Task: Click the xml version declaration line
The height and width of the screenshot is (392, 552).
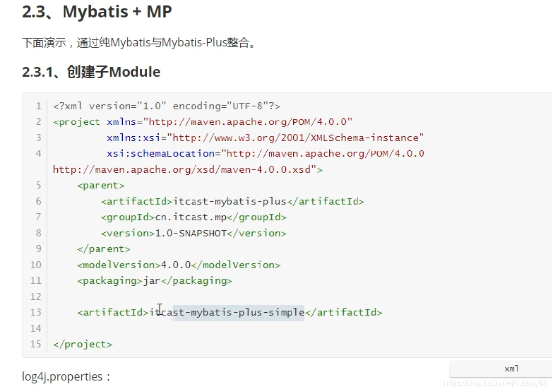Action: [166, 106]
